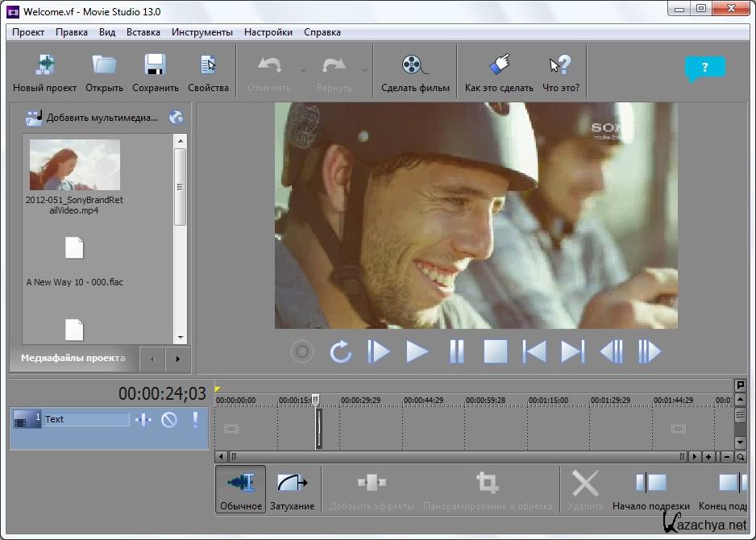Image resolution: width=756 pixels, height=540 pixels.
Task: Open the dropdown arrow beside Вернуть
Action: [x=364, y=71]
